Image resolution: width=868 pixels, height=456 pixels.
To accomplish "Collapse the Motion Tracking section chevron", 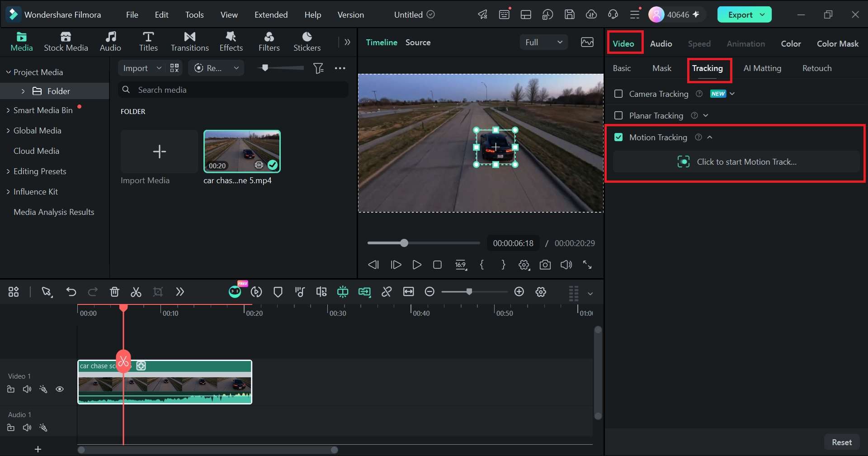I will (710, 138).
